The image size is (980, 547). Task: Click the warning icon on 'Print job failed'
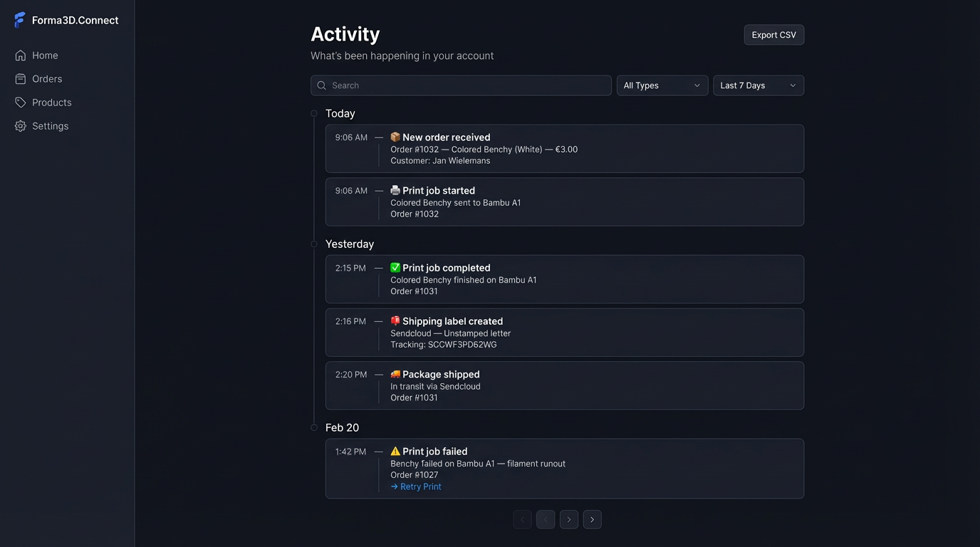point(395,450)
